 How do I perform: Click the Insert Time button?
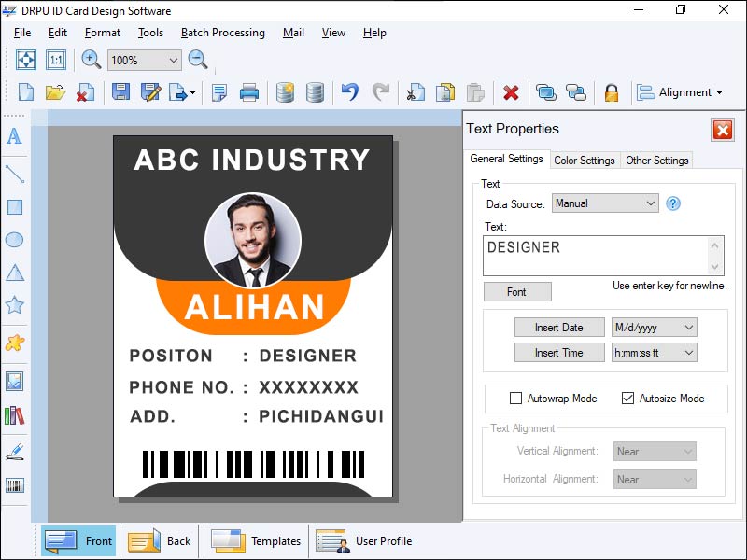pos(559,353)
